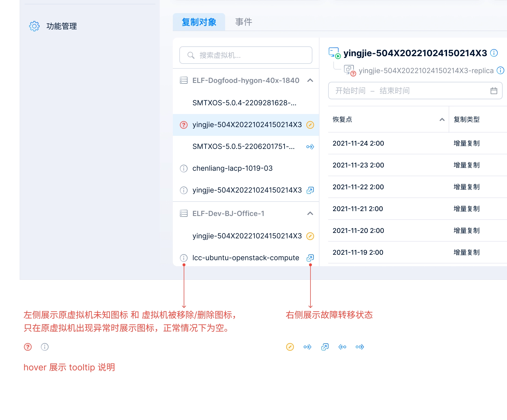Click red unknown-status icon on selected yingjie VM
Screen dimensions: 507x420
point(184,125)
